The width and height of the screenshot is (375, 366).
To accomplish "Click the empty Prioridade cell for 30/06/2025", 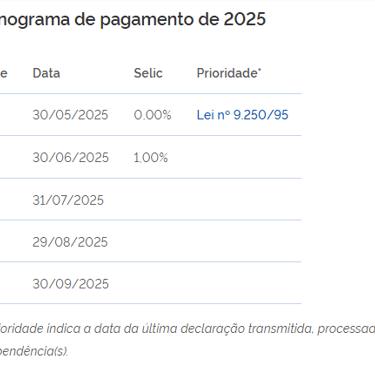I will 247,157.
